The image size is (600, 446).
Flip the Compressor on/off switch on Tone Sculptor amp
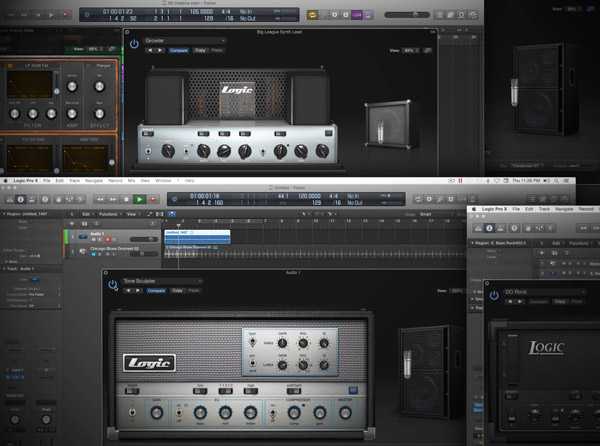[x=272, y=413]
